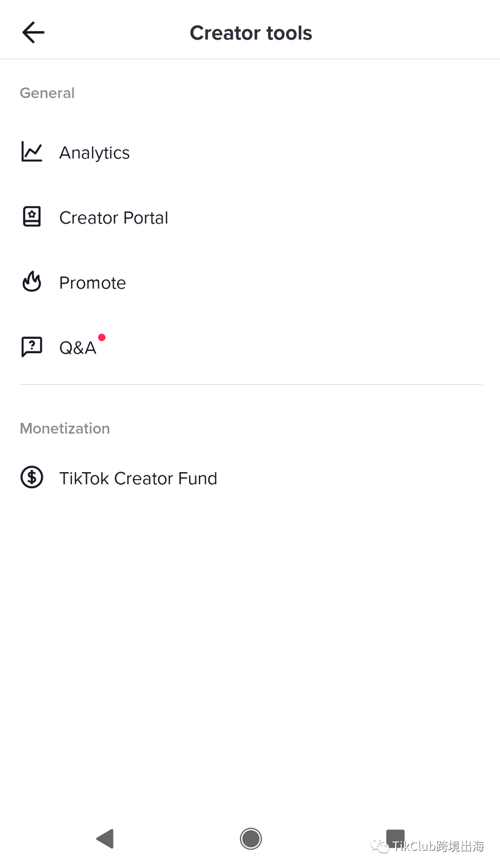Open the Creator Portal text label

114,218
